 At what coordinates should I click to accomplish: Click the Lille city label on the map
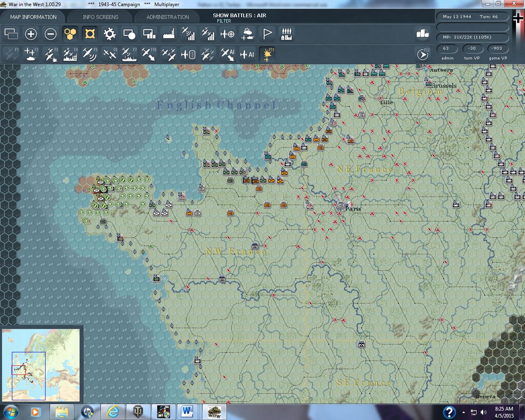point(386,102)
